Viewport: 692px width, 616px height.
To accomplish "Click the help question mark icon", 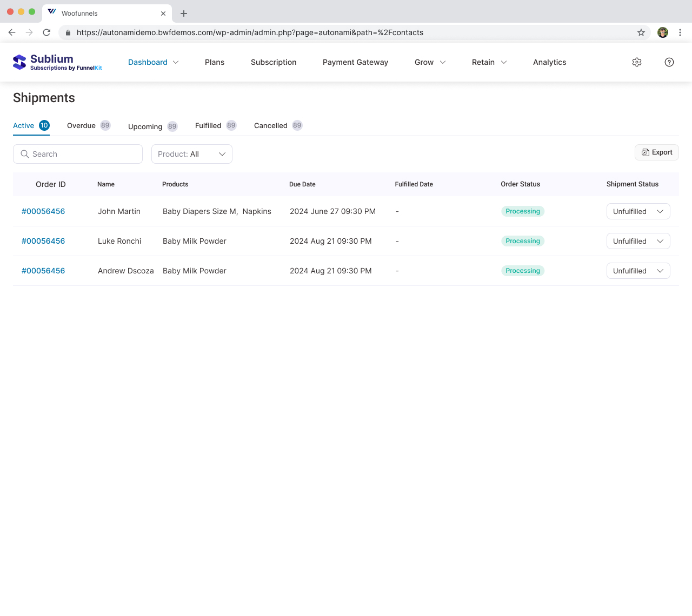I will click(669, 62).
